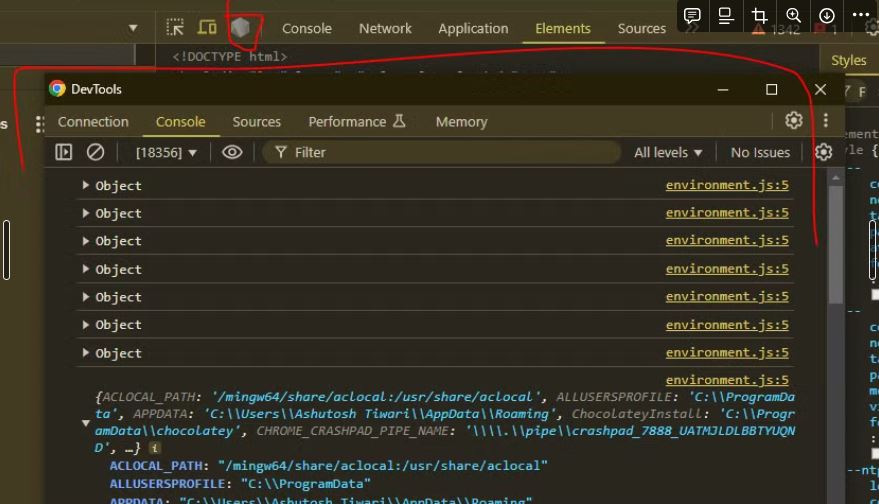Image resolution: width=879 pixels, height=504 pixels.
Task: Click the No Issues button
Action: pyautogui.click(x=760, y=152)
